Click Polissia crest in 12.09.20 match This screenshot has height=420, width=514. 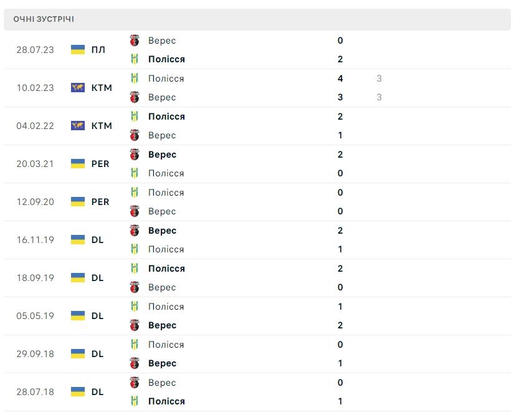[x=135, y=193]
